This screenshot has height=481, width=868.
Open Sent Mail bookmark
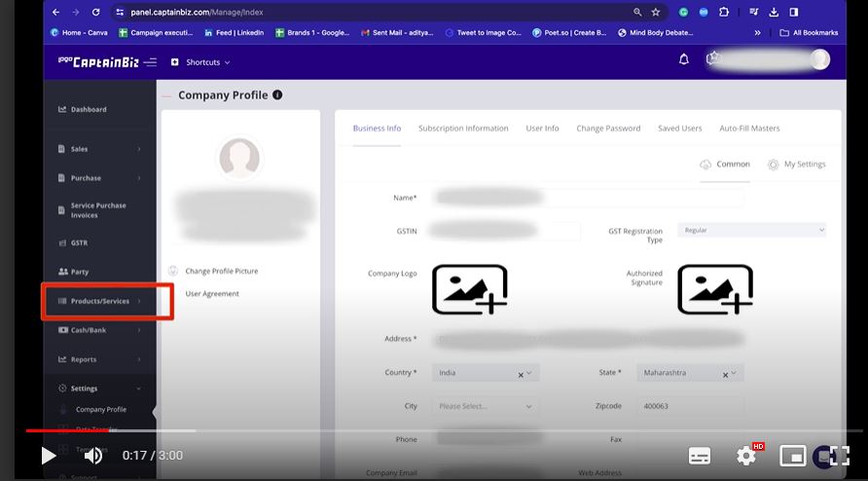pyautogui.click(x=397, y=33)
